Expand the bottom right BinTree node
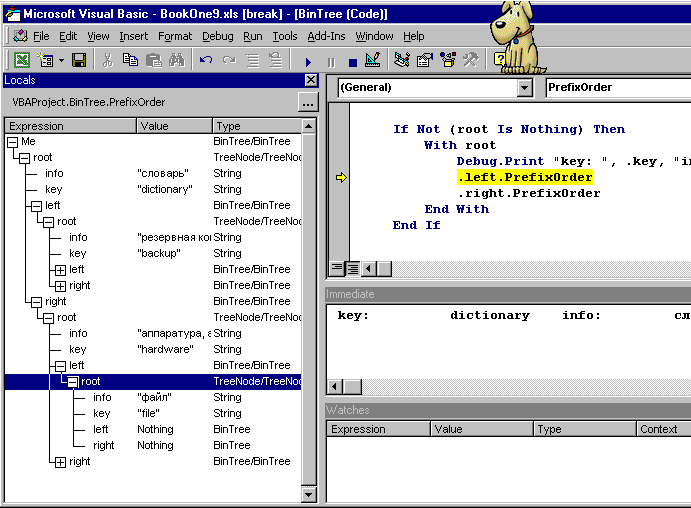Viewport: 691px width, 508px height. (x=60, y=462)
